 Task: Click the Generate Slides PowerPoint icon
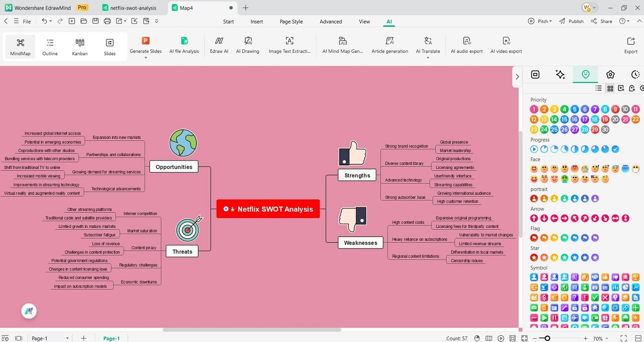145,41
